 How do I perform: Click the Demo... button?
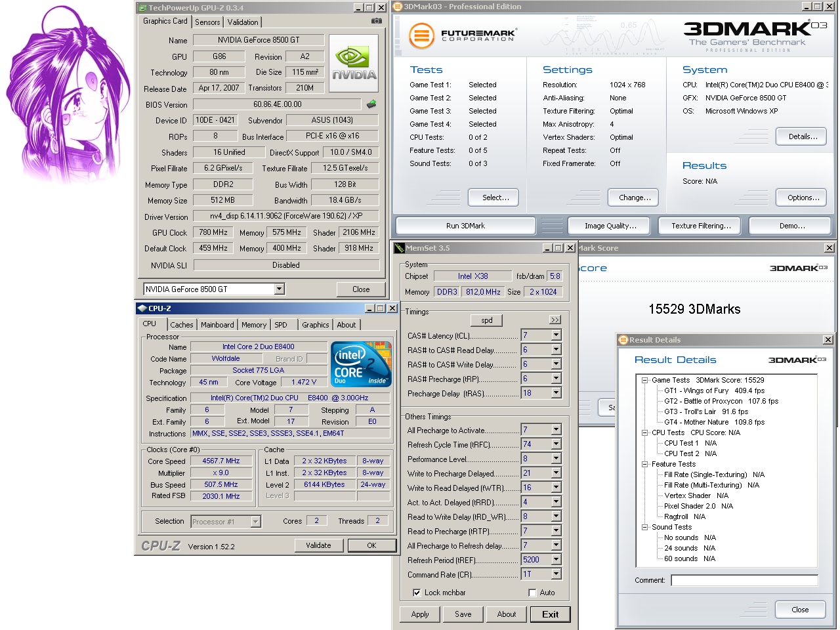point(790,226)
